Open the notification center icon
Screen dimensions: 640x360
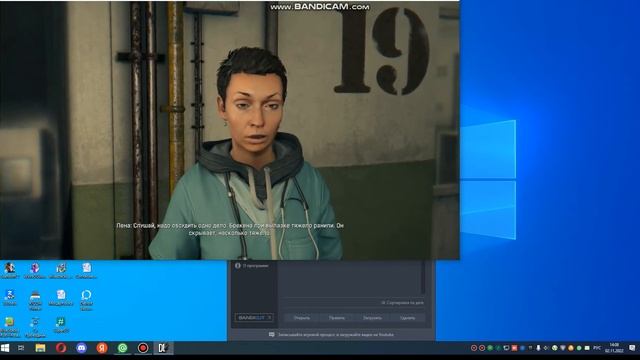pos(632,348)
